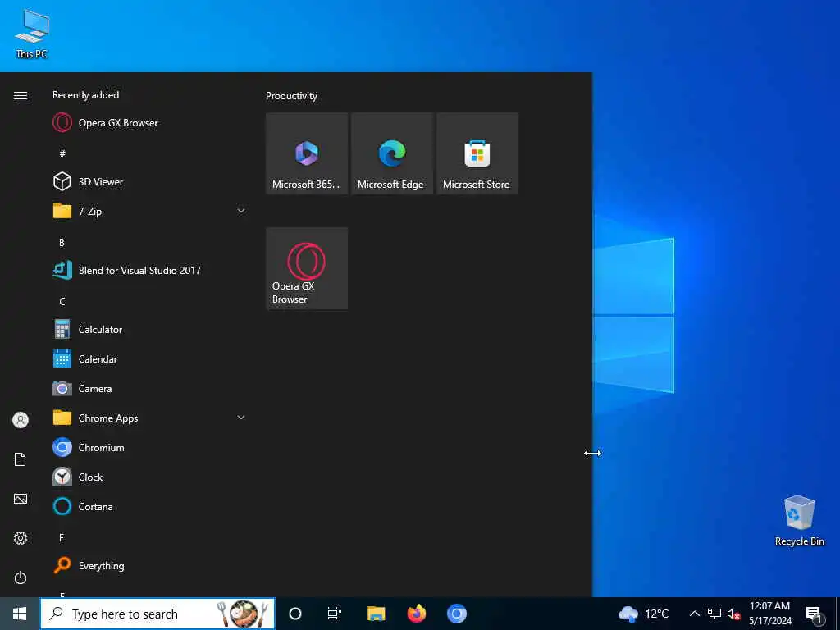Click the letter B group header
840x630 pixels.
click(x=62, y=242)
